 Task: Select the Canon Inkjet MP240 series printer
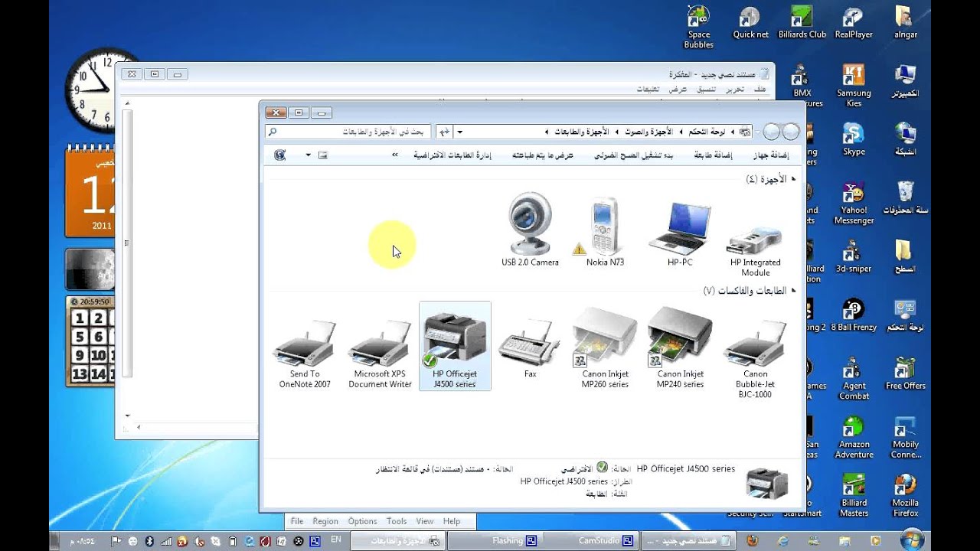click(680, 348)
